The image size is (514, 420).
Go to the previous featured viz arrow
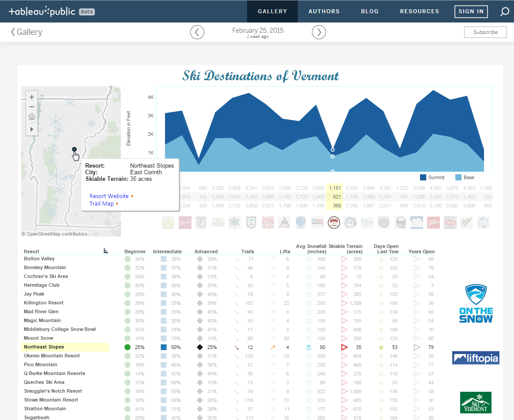[x=197, y=32]
